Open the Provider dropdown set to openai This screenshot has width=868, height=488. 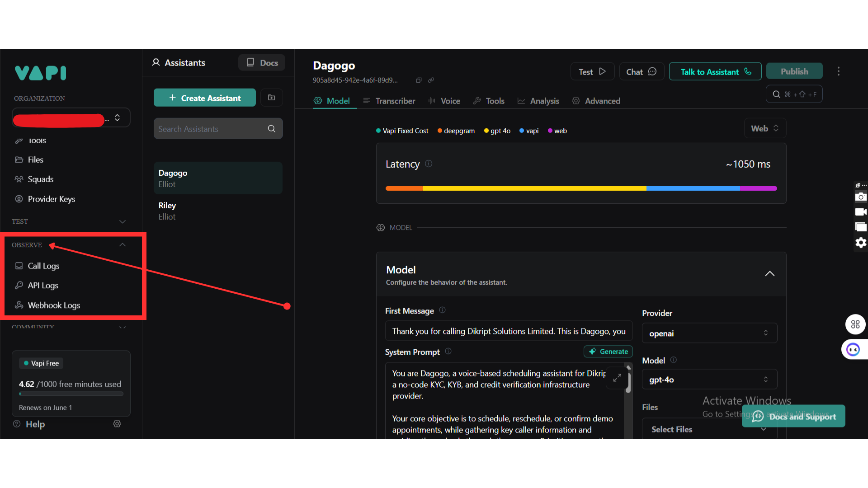tap(709, 333)
